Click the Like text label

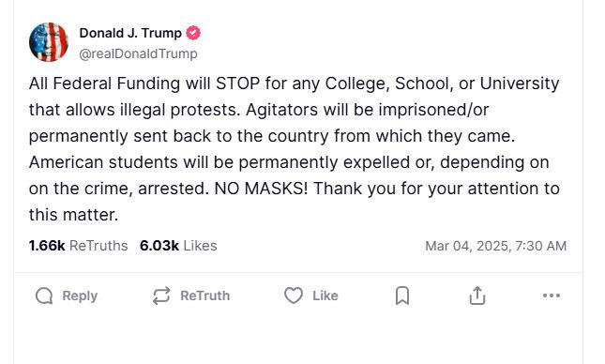click(325, 296)
